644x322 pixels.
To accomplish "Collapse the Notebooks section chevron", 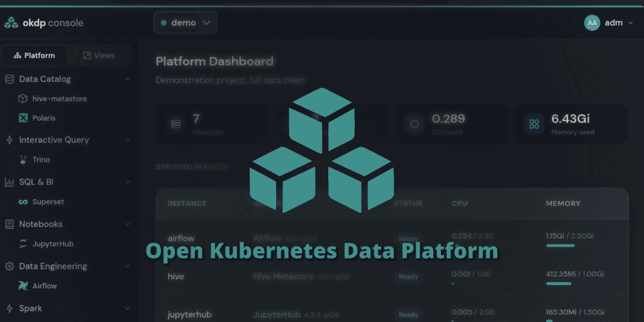I will point(127,225).
